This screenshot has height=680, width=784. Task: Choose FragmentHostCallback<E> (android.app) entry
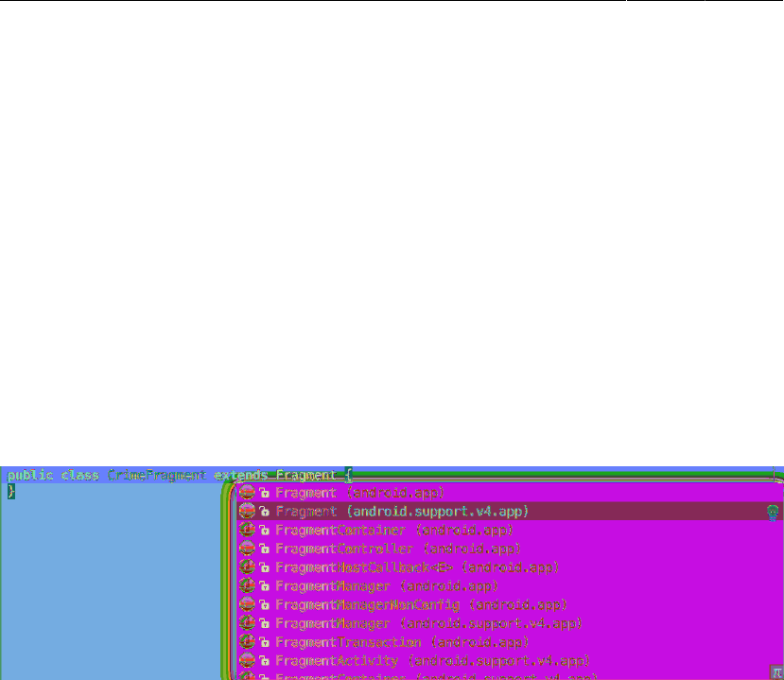pyautogui.click(x=510, y=567)
